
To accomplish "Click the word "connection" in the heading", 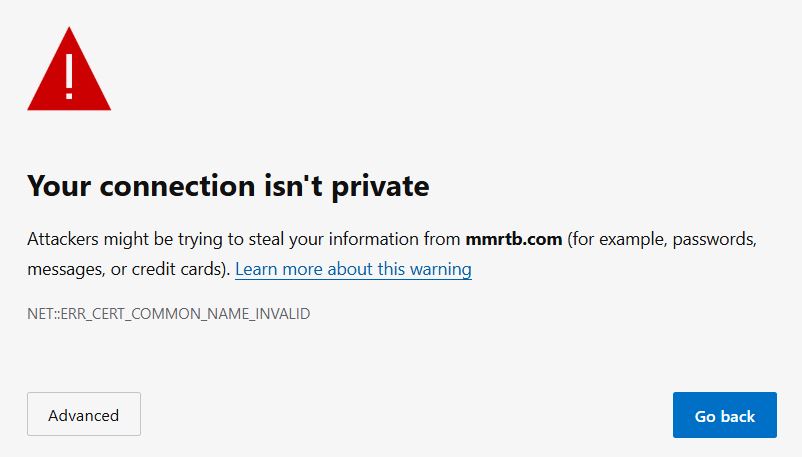I will [177, 186].
